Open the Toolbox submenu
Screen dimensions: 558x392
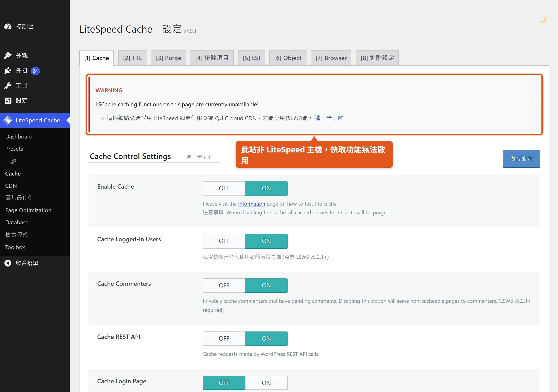15,247
